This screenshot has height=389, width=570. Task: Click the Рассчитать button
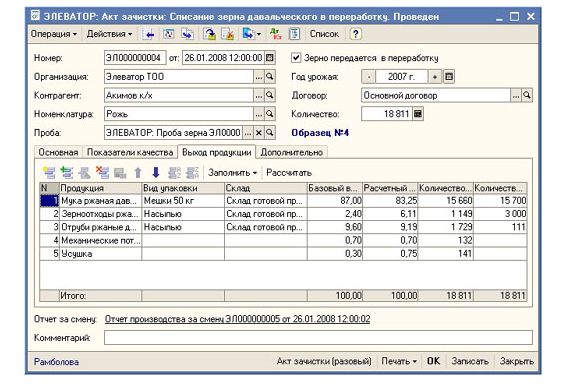[x=289, y=173]
